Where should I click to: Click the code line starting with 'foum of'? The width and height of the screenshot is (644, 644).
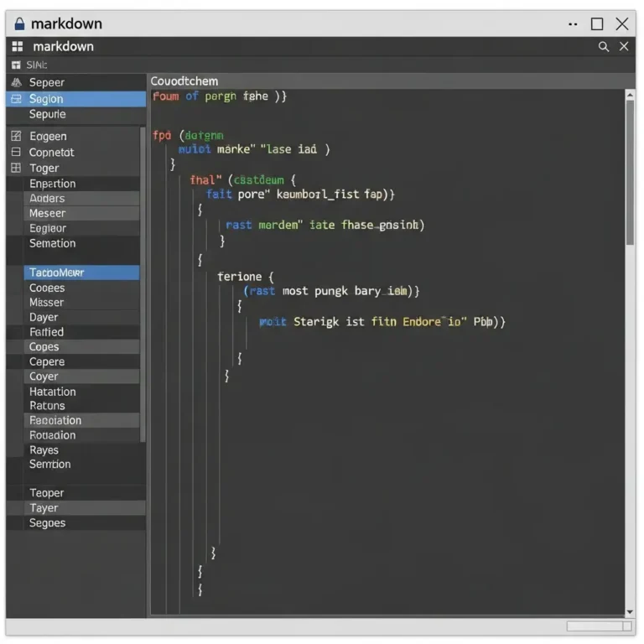[220, 96]
